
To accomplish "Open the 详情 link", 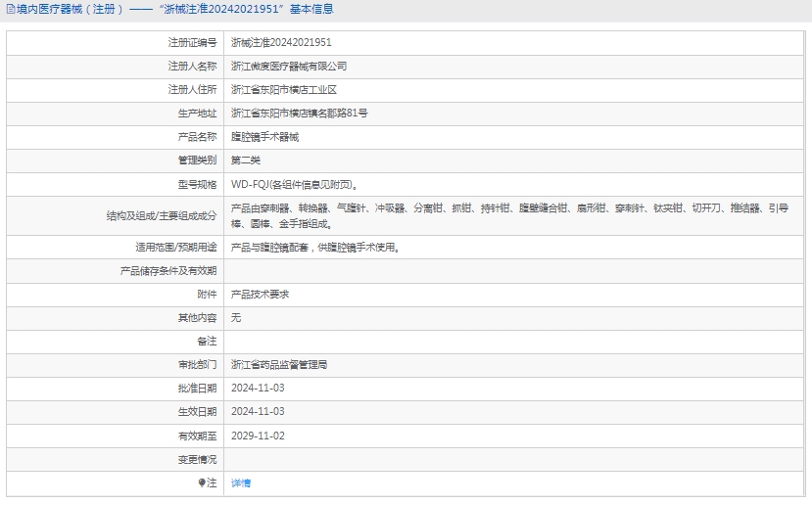I will 240,483.
